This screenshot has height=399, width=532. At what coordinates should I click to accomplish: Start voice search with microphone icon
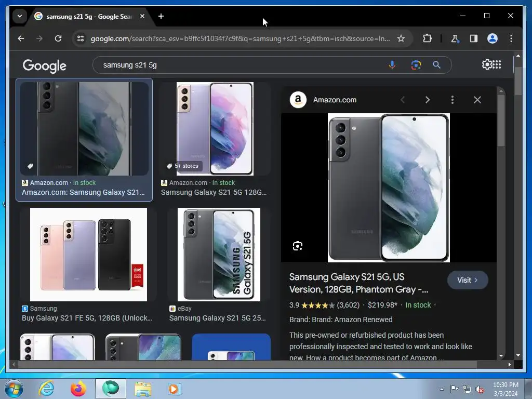392,65
